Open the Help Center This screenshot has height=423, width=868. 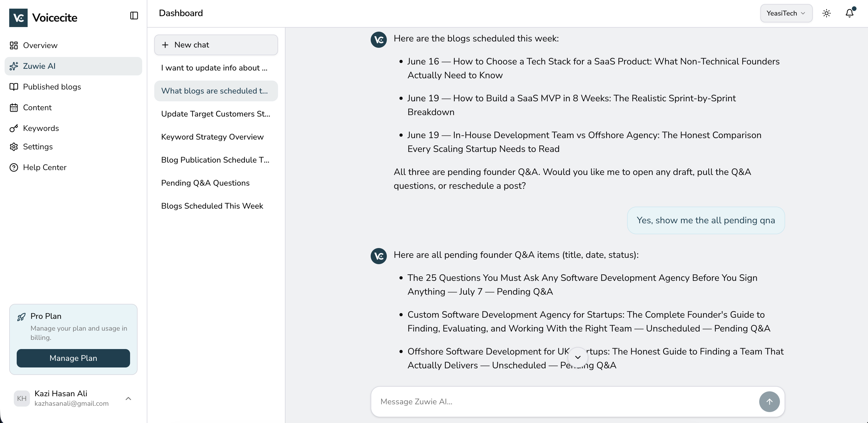pyautogui.click(x=73, y=167)
